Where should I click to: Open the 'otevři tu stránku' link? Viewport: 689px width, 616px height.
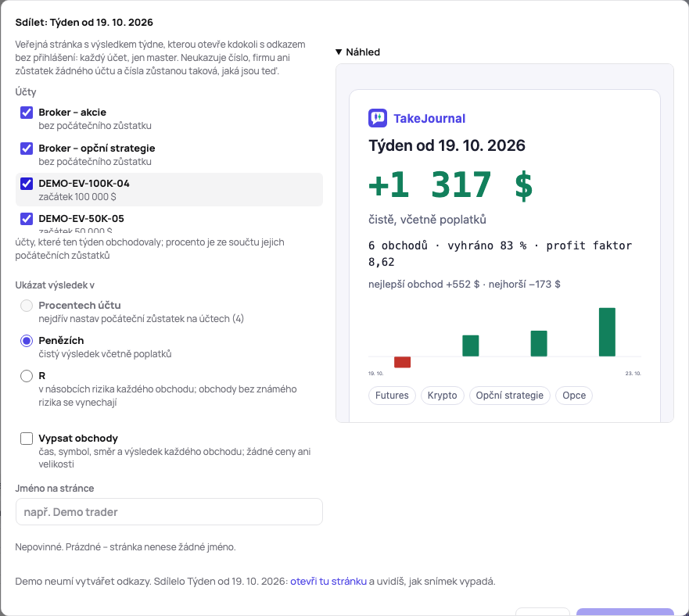click(x=328, y=582)
